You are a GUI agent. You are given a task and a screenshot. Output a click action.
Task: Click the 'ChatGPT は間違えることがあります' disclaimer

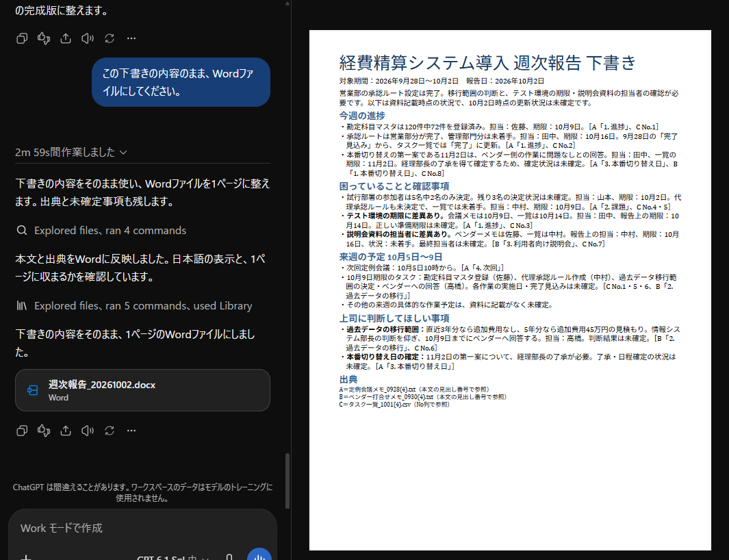tap(142, 492)
